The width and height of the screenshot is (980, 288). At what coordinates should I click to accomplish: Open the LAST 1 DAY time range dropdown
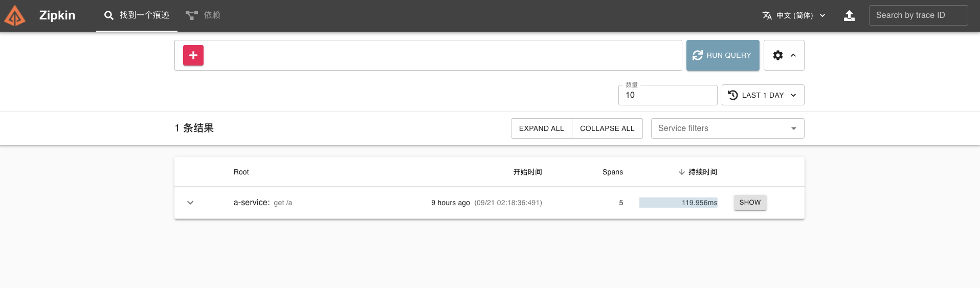coord(763,95)
